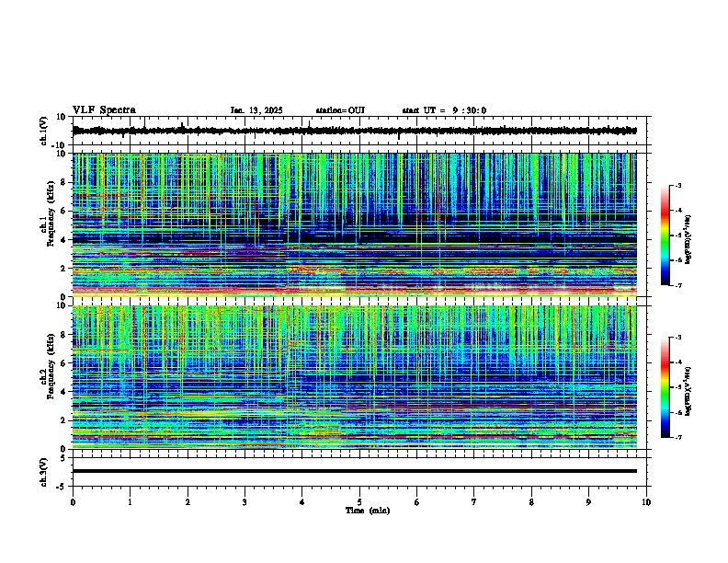This screenshot has height=563, width=728.
Task: Click the ch.1 colorbar log(PSD) label
Action: point(688,239)
